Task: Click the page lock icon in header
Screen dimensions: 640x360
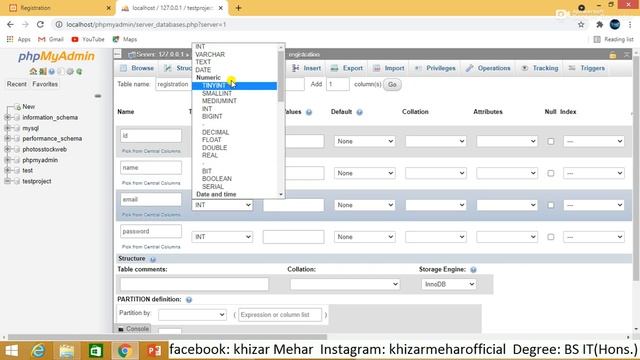Action: pyautogui.click(x=613, y=55)
